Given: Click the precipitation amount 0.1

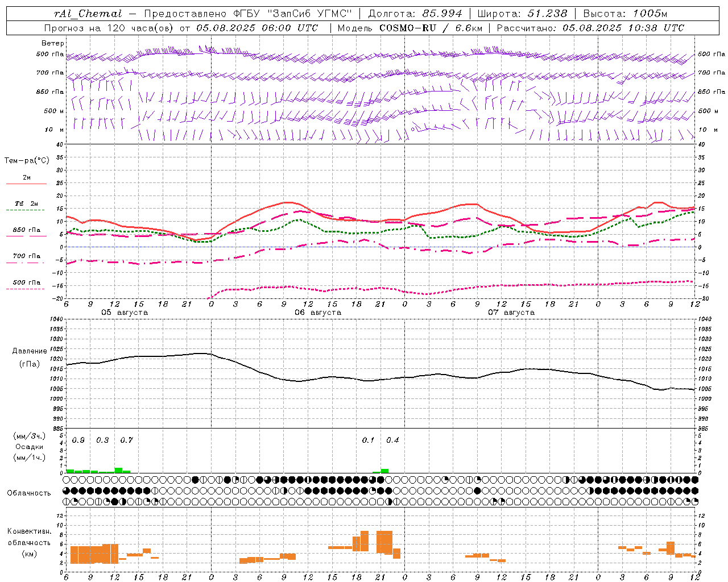Looking at the screenshot, I should [x=368, y=440].
